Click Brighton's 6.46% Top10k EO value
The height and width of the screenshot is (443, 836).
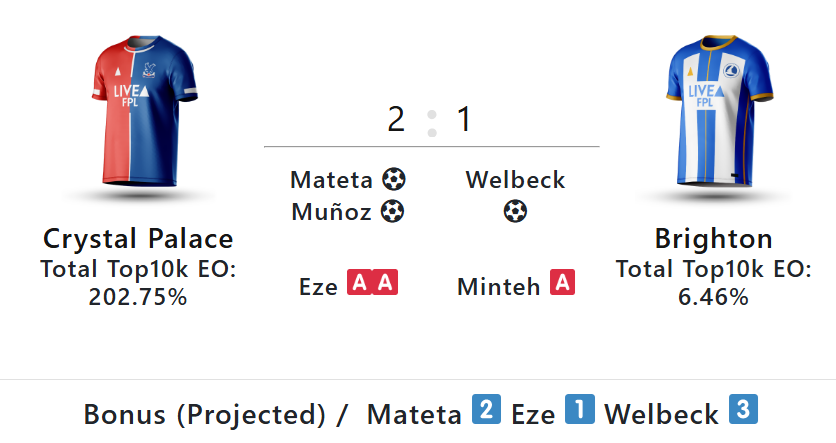click(713, 297)
